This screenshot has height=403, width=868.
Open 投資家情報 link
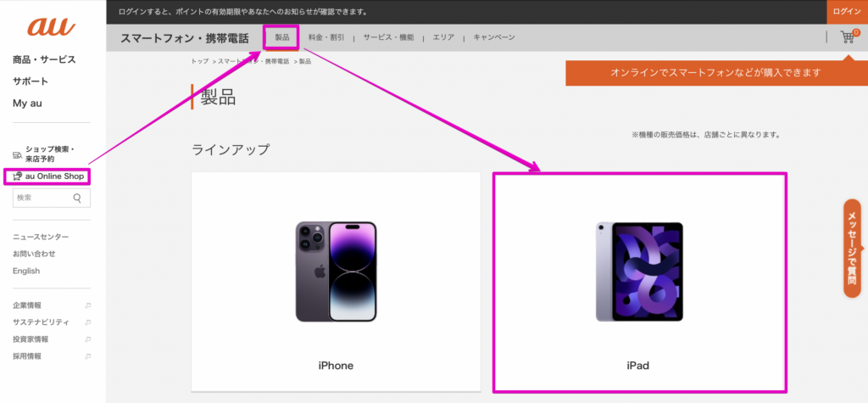(x=31, y=339)
